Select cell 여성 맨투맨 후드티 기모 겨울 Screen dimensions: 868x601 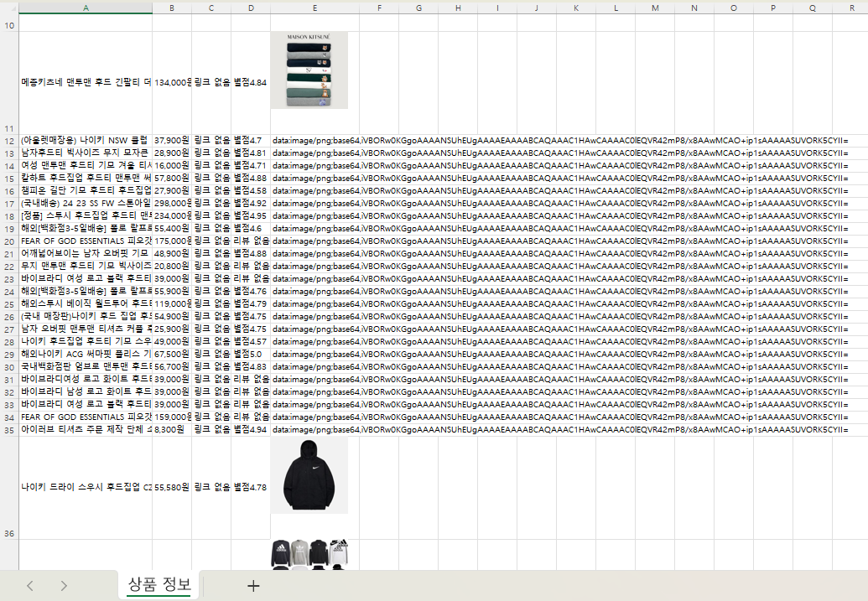pyautogui.click(x=86, y=165)
